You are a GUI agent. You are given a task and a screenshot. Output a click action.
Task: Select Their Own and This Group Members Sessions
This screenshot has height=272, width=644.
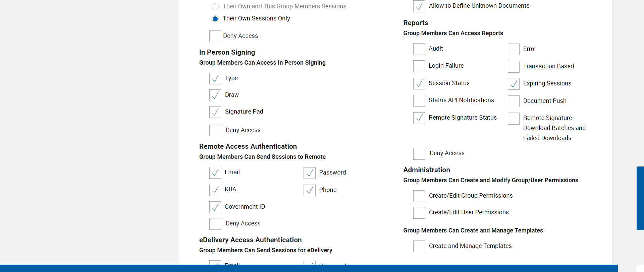tap(215, 7)
